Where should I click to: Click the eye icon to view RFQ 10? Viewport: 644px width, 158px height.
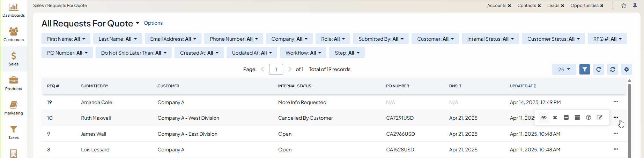pyautogui.click(x=544, y=118)
